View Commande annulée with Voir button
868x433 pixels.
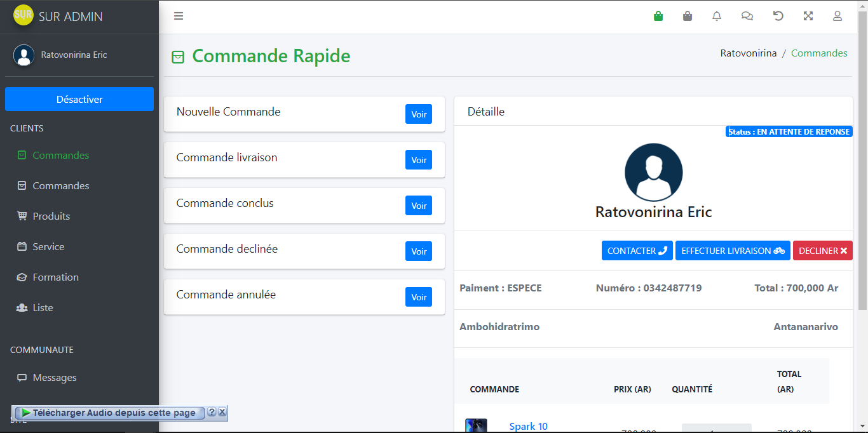coord(419,297)
